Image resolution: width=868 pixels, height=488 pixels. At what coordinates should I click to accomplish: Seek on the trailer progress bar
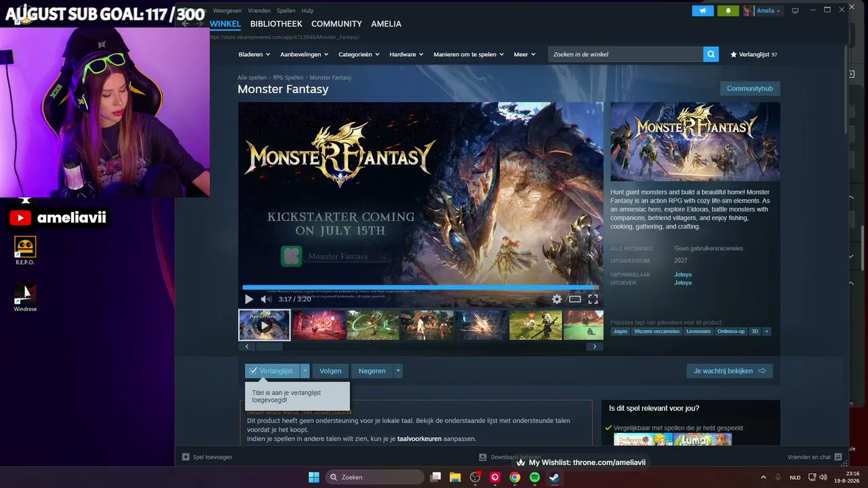(420, 287)
